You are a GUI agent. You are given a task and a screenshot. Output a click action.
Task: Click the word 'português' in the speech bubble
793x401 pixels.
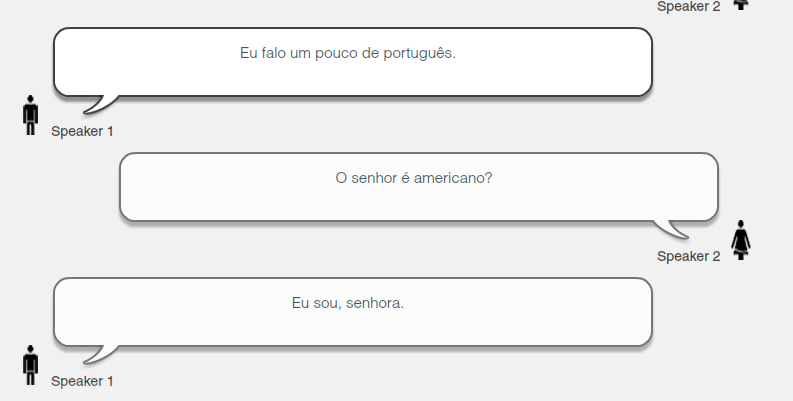[x=417, y=54]
